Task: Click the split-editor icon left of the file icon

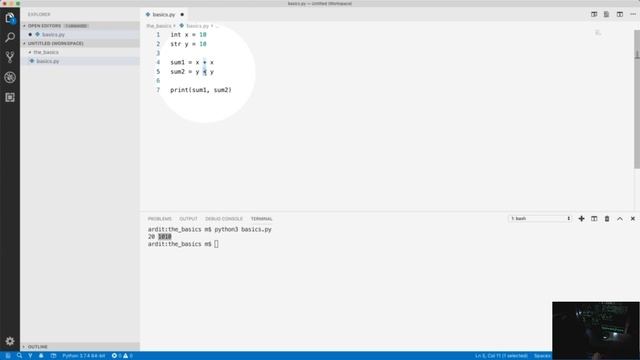Action: pyautogui.click(x=594, y=14)
